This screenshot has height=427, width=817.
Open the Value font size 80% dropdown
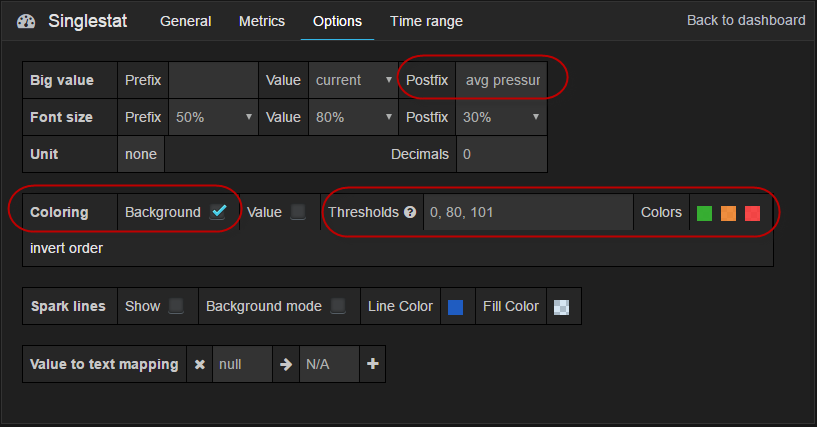[x=353, y=117]
